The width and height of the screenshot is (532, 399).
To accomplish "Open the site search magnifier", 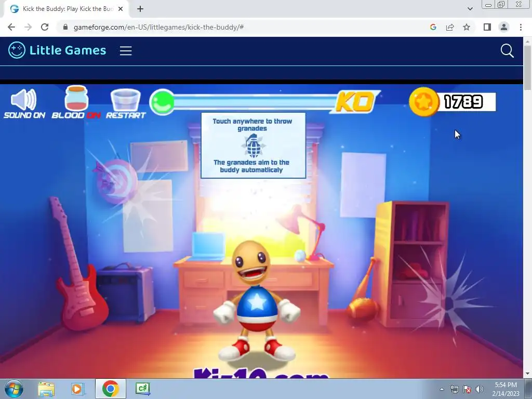I will coord(507,51).
